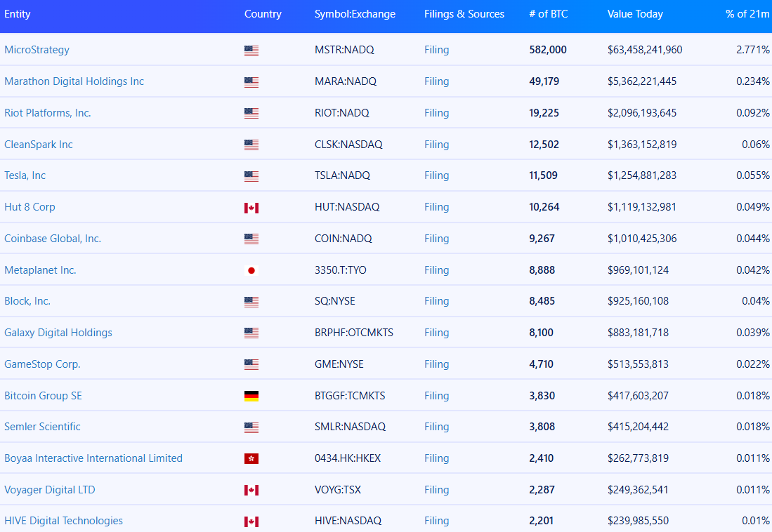The width and height of the screenshot is (772, 532).
Task: Open Coinbase Global, Inc. entity page
Action: pyautogui.click(x=53, y=238)
